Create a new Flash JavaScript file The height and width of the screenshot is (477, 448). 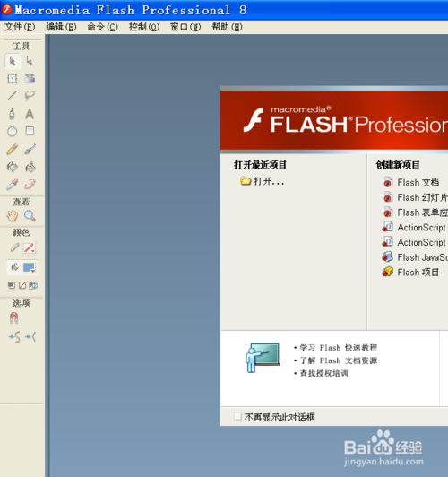pos(415,257)
